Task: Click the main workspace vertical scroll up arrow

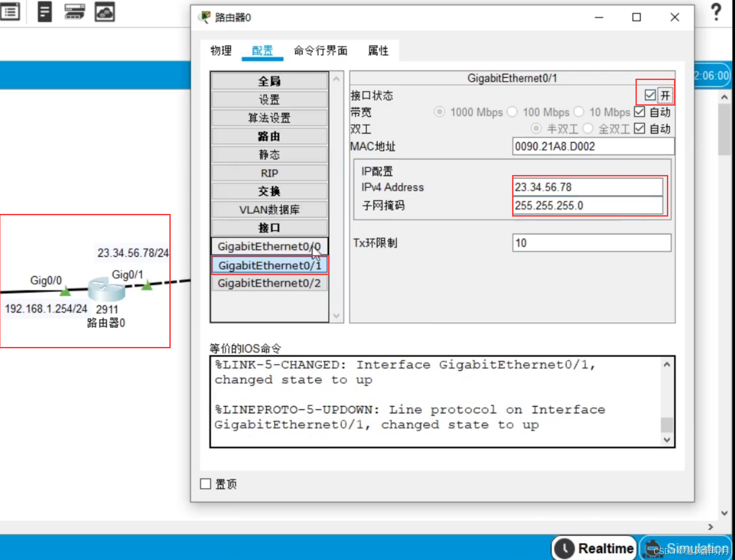Action: point(724,97)
